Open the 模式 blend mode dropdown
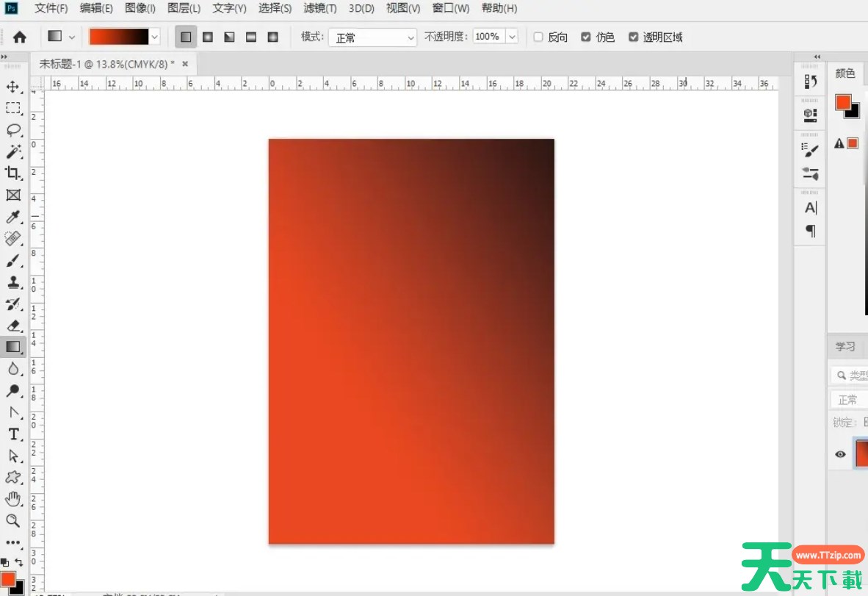 pyautogui.click(x=372, y=37)
